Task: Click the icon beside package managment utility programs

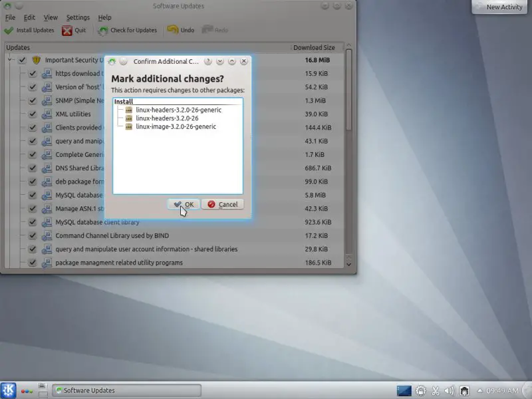Action: tap(47, 263)
